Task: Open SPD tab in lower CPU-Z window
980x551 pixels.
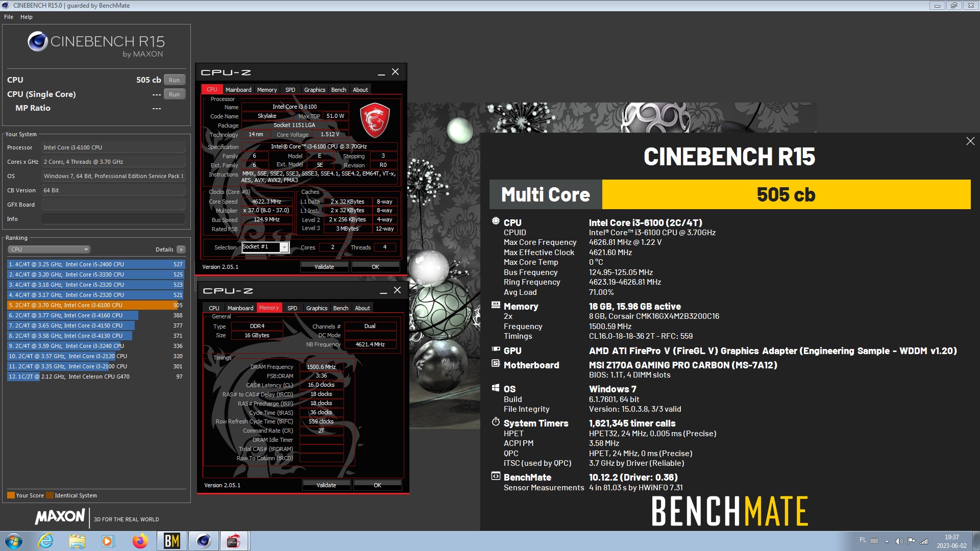Action: click(x=292, y=308)
